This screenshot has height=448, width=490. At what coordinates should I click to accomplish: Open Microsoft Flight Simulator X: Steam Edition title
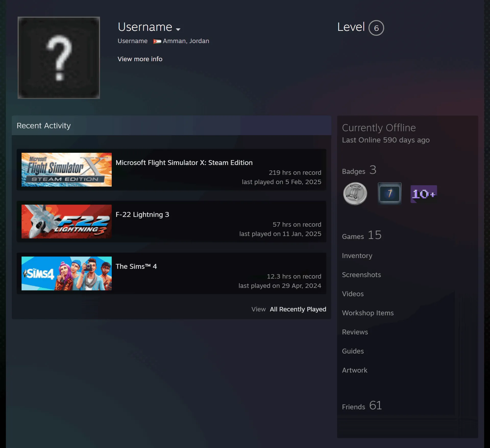pos(184,162)
